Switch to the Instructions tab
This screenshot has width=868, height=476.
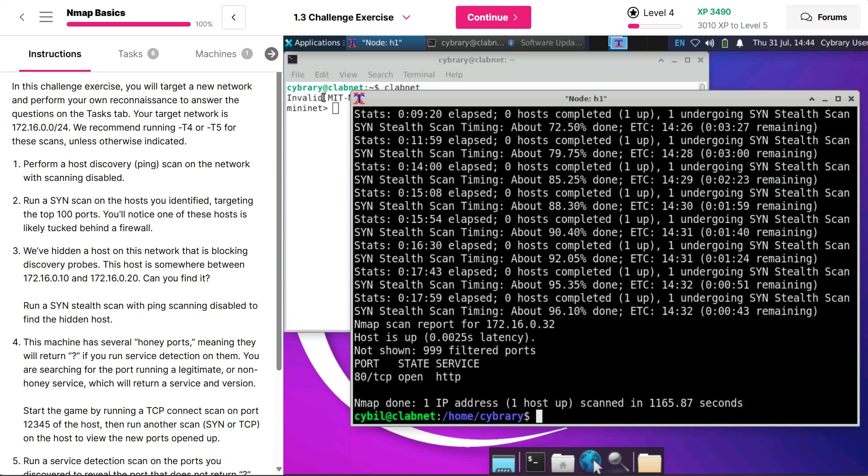tap(55, 54)
